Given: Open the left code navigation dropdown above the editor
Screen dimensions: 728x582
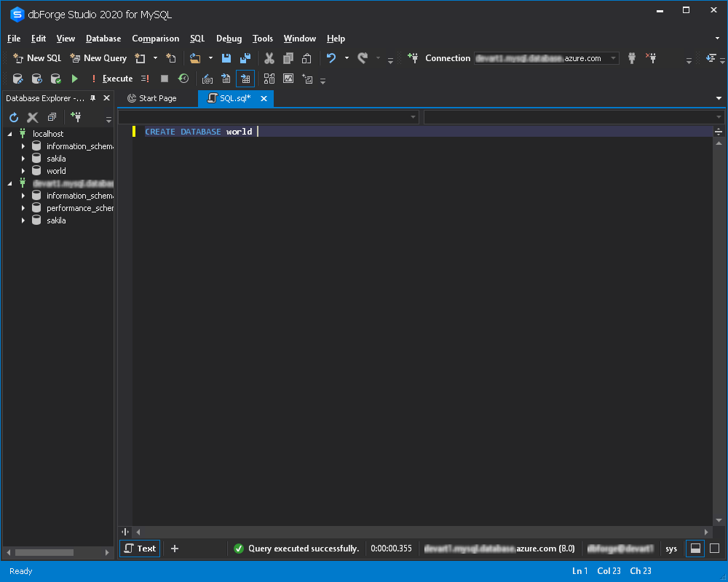Looking at the screenshot, I should pyautogui.click(x=269, y=117).
